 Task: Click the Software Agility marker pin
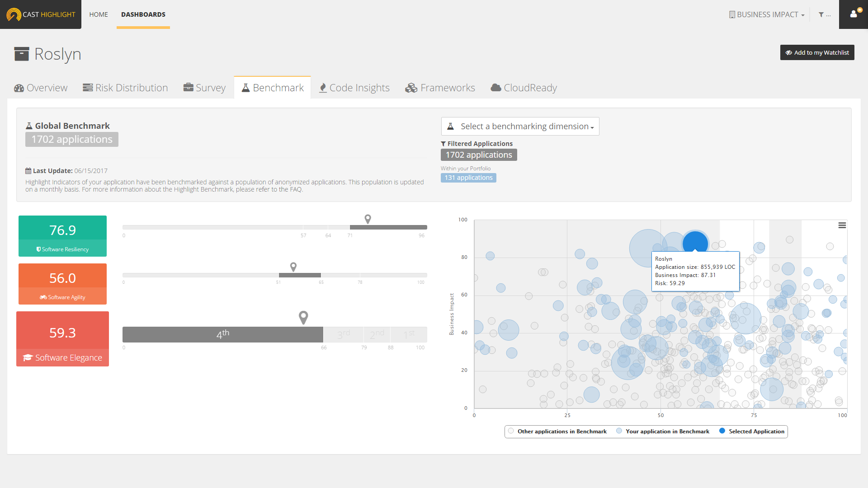[293, 267]
